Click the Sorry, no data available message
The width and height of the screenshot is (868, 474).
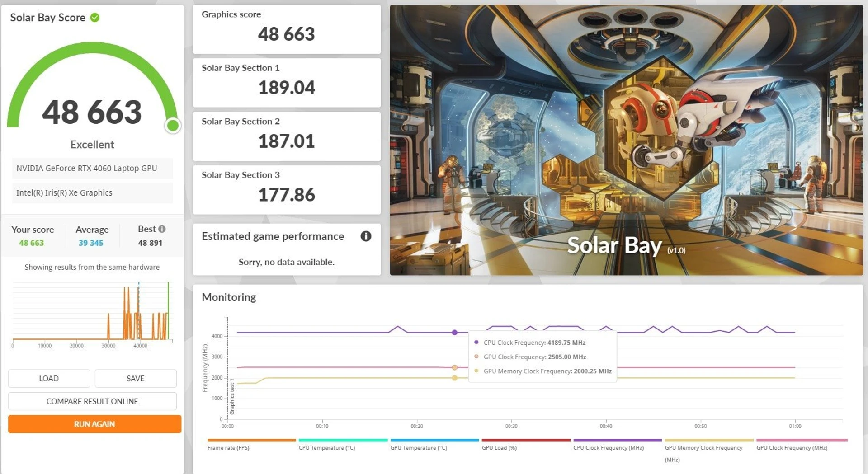[287, 262]
